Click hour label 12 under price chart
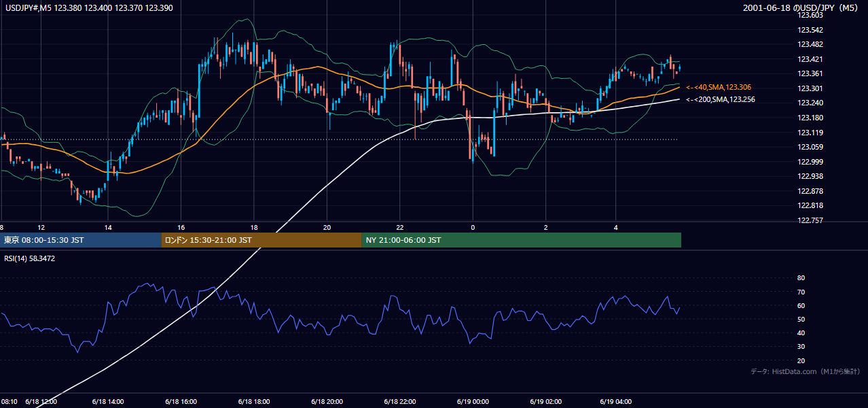The image size is (868, 408). [41, 227]
